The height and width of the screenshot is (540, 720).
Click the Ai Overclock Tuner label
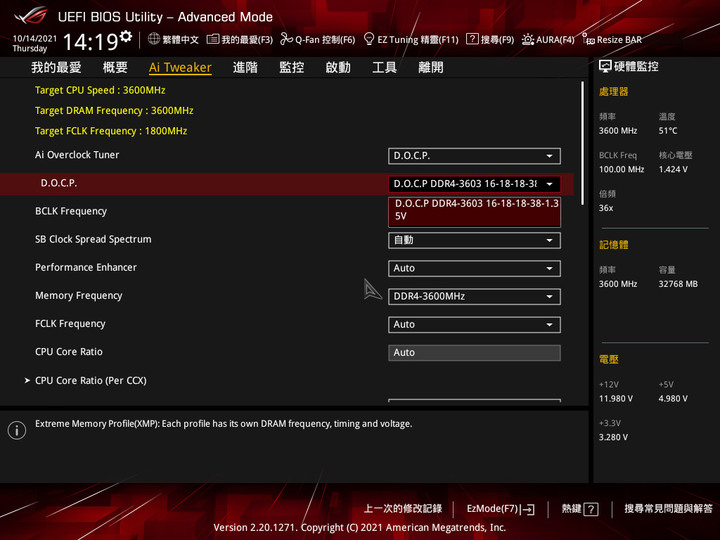click(77, 155)
